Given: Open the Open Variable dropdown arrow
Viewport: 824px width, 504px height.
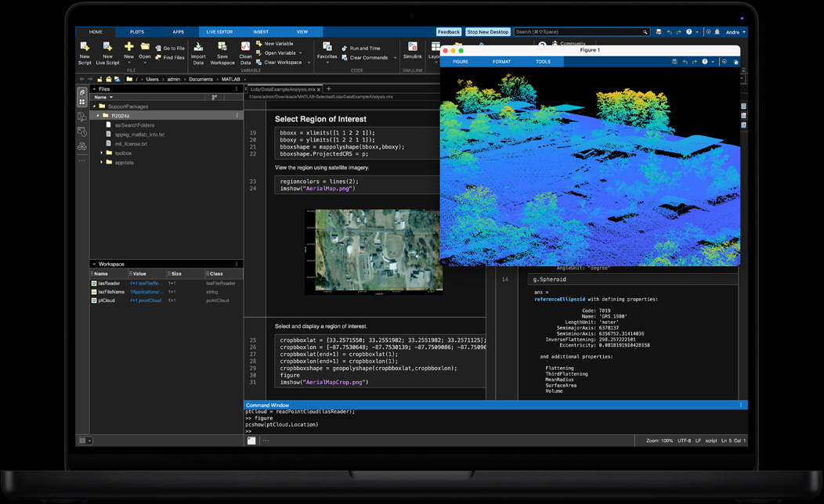Looking at the screenshot, I should [x=300, y=52].
